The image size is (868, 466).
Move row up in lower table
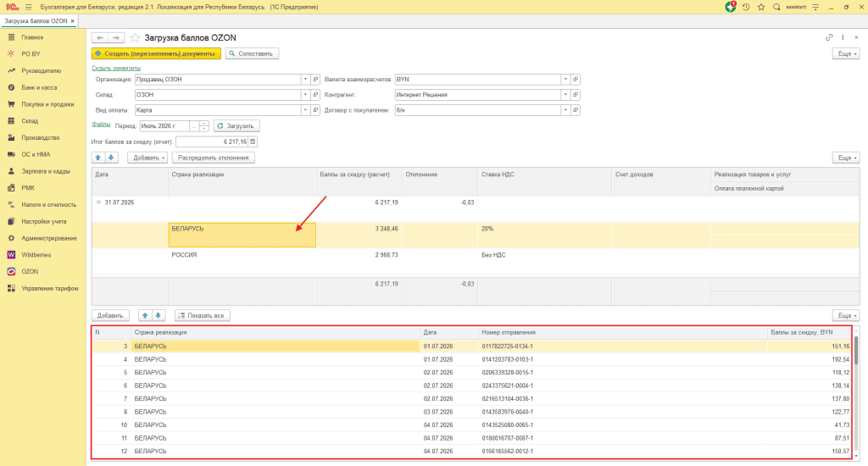[x=144, y=315]
